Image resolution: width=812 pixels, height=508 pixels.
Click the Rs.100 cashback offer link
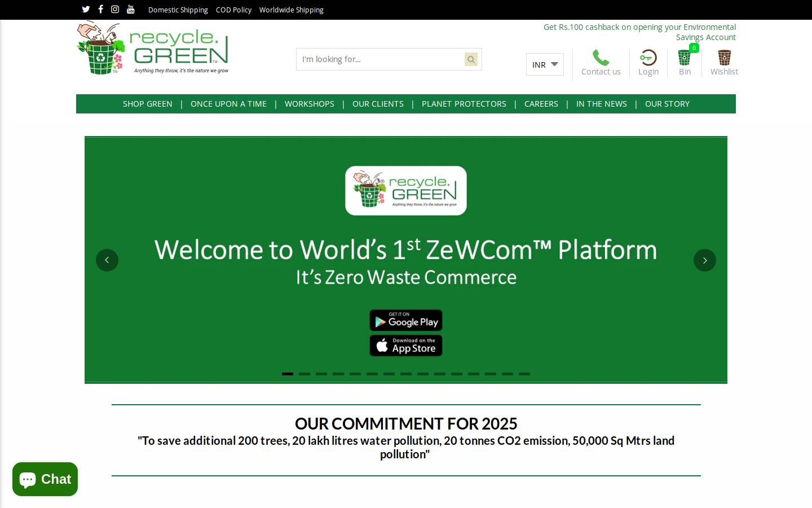[x=640, y=32]
